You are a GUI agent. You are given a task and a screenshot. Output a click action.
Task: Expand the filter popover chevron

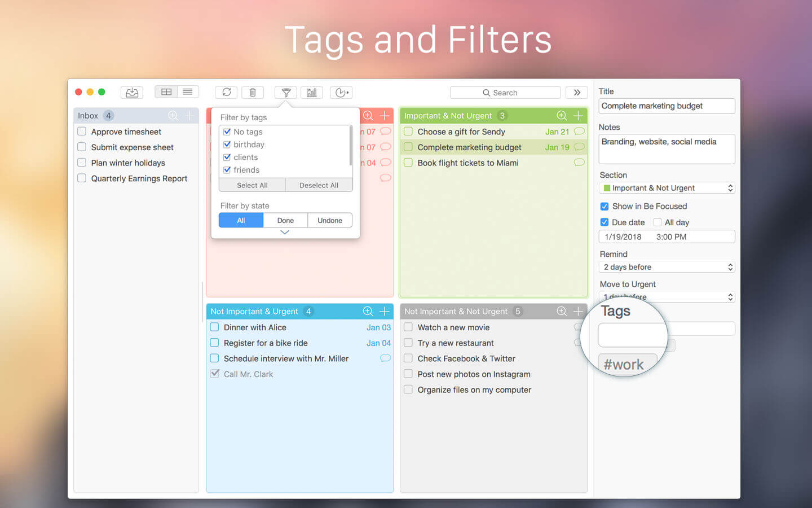pos(285,233)
